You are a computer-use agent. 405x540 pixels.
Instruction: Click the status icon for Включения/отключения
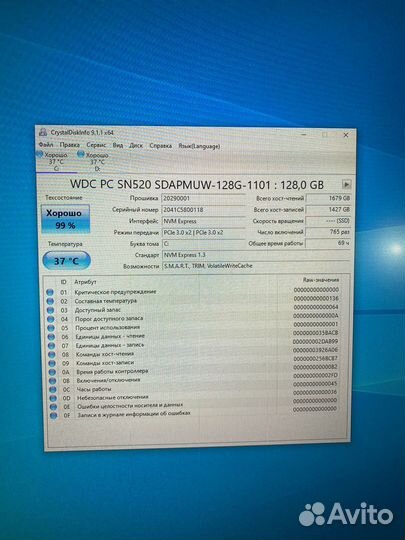(52, 381)
